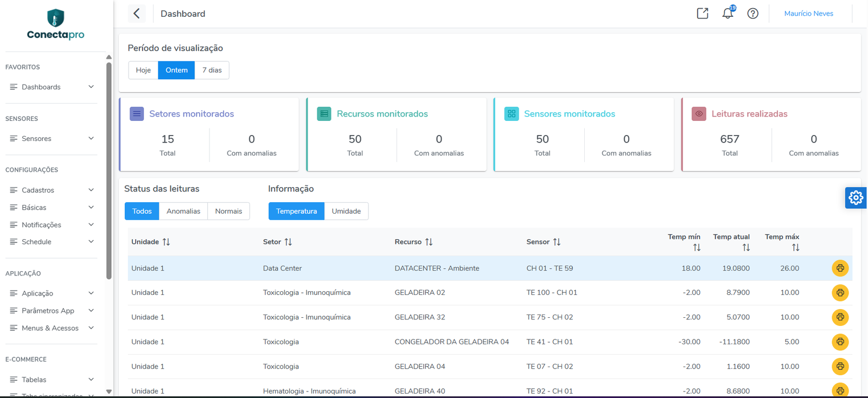Sort by Temp máx arrows
The width and height of the screenshot is (868, 398).
795,247
